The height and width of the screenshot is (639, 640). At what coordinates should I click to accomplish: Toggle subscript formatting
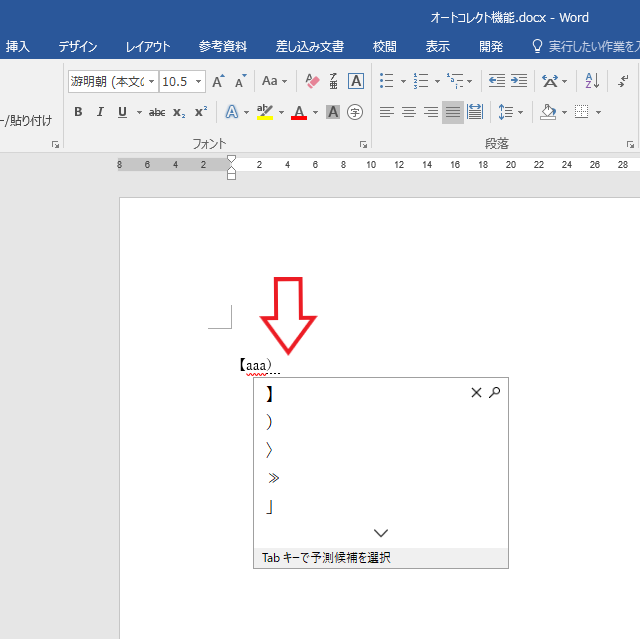179,112
